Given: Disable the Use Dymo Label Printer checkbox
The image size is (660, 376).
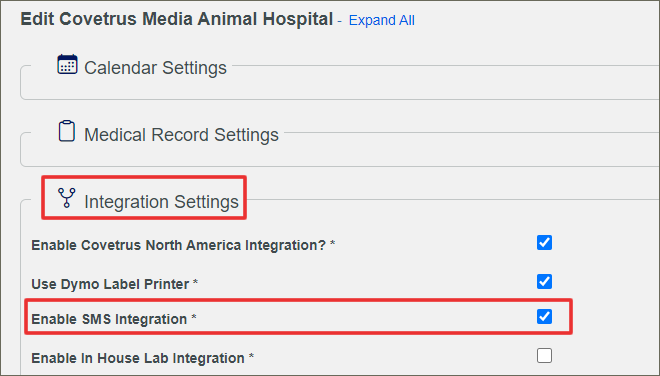Looking at the screenshot, I should pos(544,281).
